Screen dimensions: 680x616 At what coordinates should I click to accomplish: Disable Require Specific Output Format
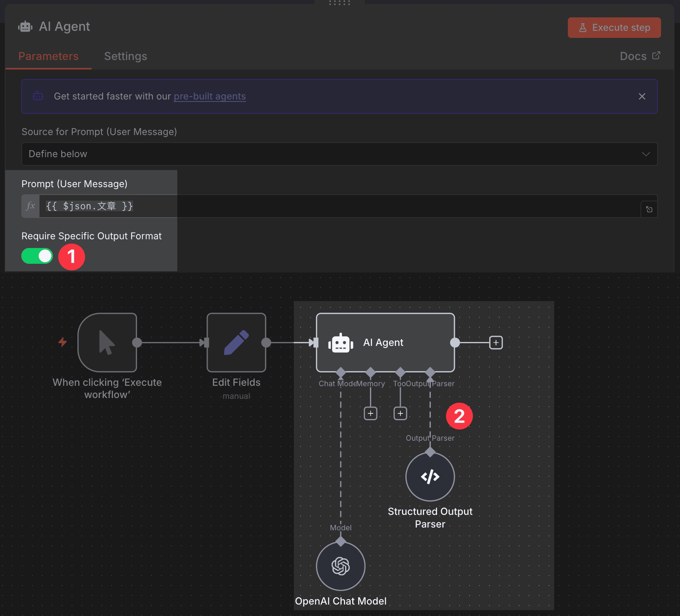pyautogui.click(x=37, y=256)
